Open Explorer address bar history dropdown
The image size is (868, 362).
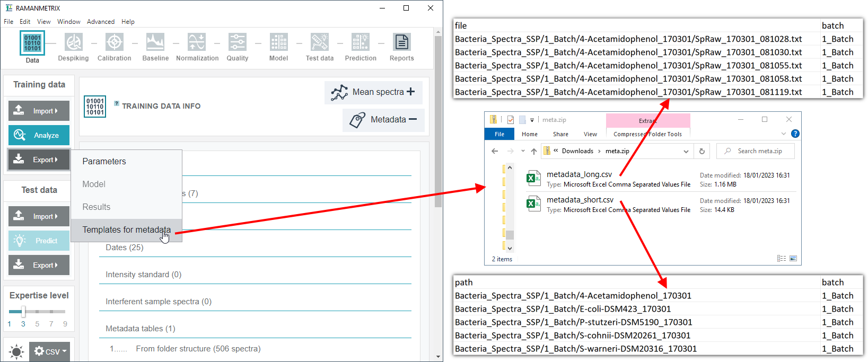click(686, 151)
